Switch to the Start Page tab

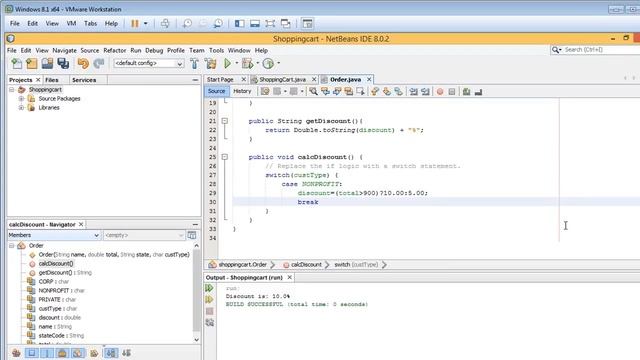point(220,79)
